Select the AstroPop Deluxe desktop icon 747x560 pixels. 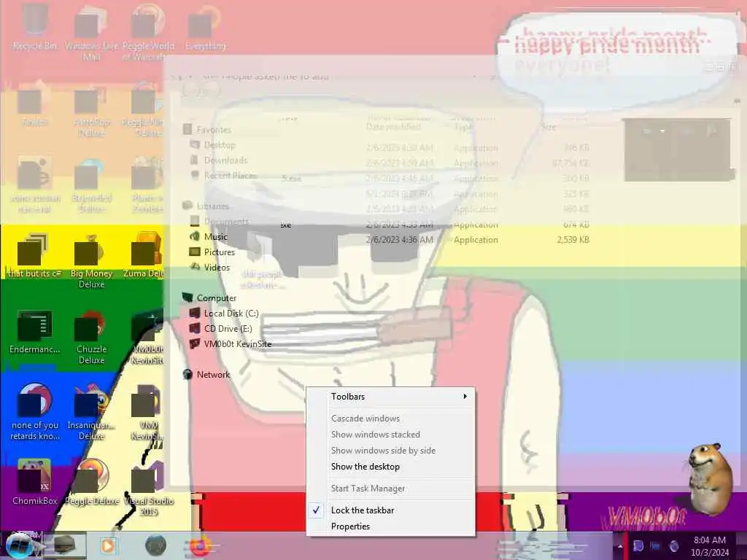tap(90, 109)
